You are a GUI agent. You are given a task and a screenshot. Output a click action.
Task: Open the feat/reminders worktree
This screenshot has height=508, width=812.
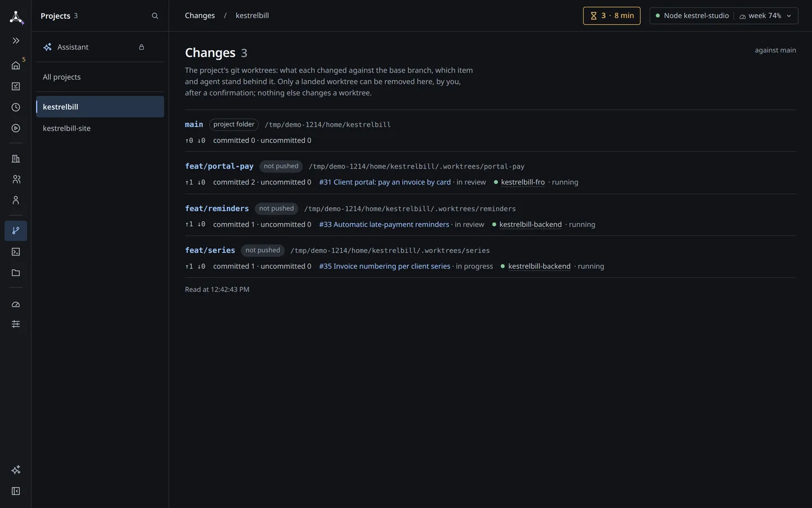[217, 209]
